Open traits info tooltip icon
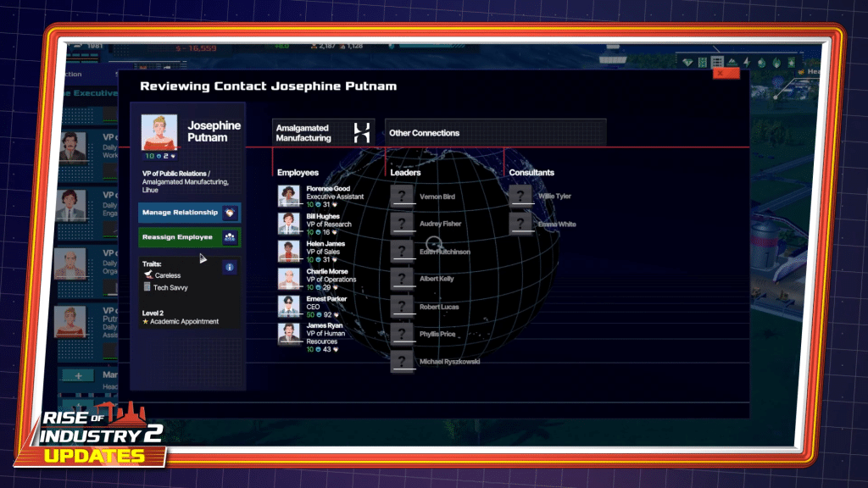Viewport: 868px width, 488px height. point(230,267)
